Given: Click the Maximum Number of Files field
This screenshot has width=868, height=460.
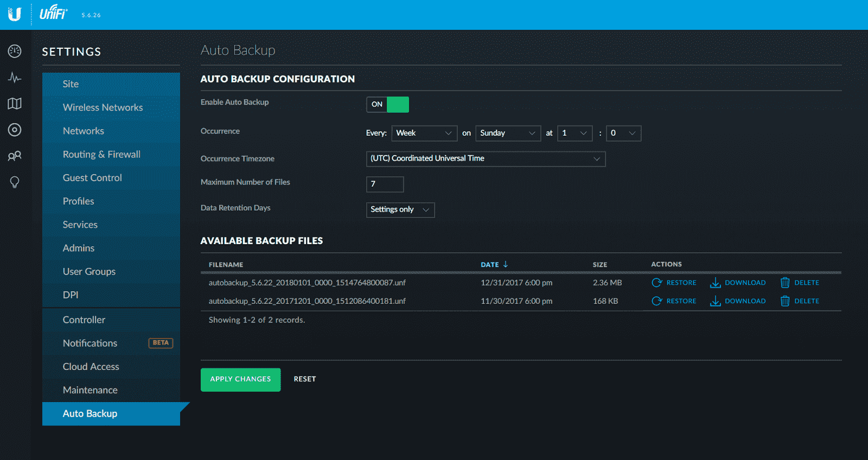Looking at the screenshot, I should coord(385,184).
